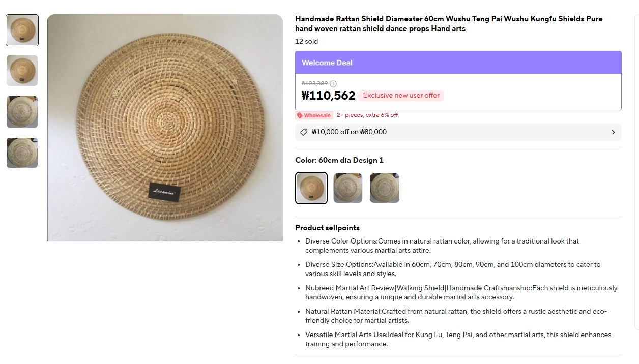The width and height of the screenshot is (639, 364).
Task: Click the "Exclusive new user offer" badge
Action: point(401,96)
